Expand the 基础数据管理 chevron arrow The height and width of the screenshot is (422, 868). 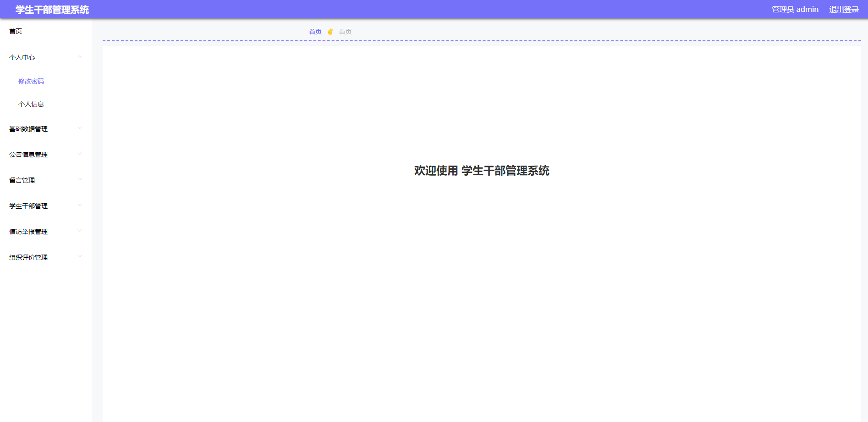tap(80, 128)
